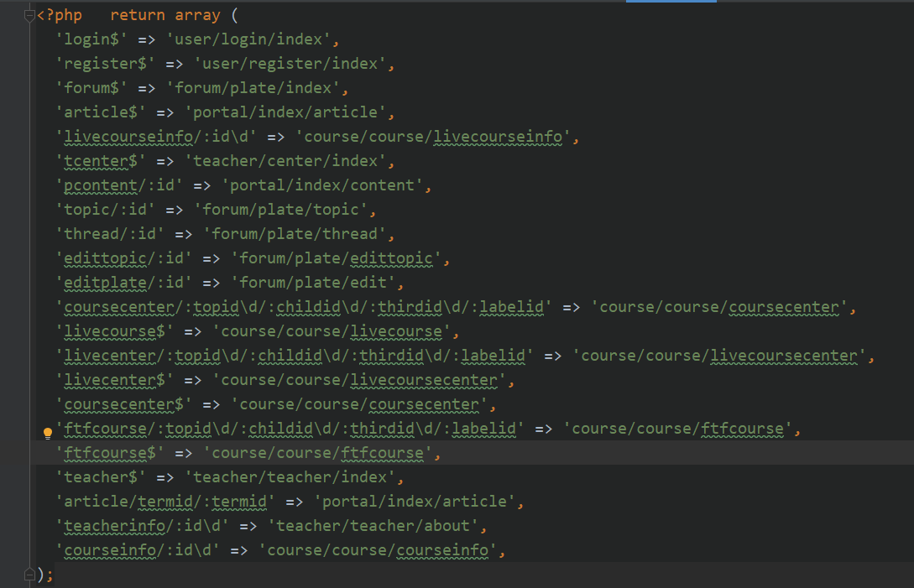Click the 'editplate/:id' key
This screenshot has width=914, height=588.
pyautogui.click(x=124, y=283)
